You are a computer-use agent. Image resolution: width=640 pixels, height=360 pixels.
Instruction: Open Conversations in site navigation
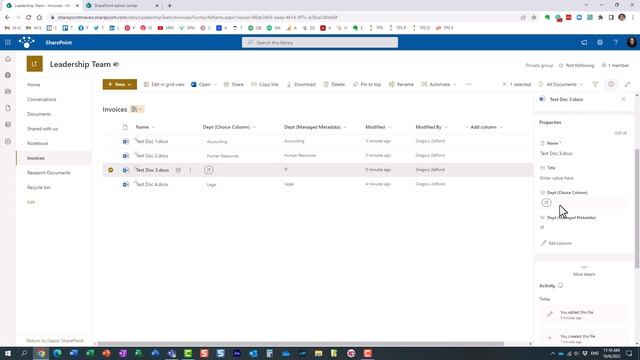point(42,99)
